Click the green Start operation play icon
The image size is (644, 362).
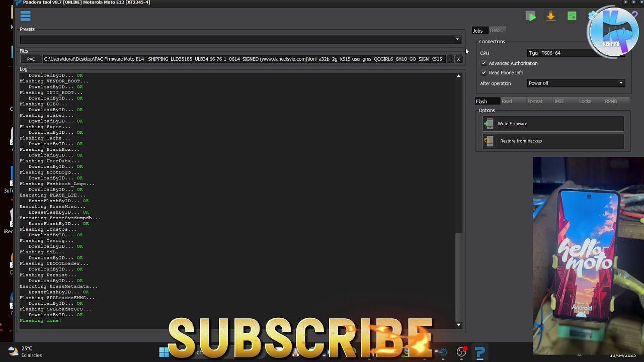point(531,17)
